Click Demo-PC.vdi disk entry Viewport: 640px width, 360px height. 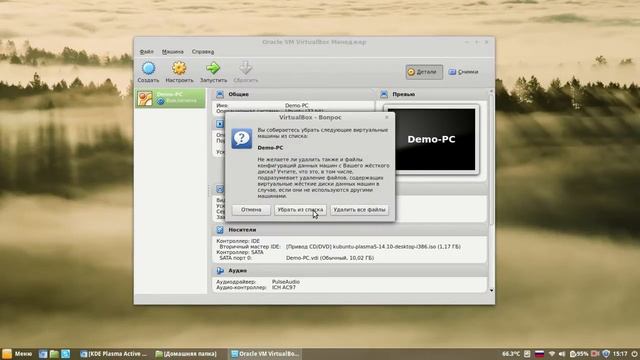[x=330, y=258]
